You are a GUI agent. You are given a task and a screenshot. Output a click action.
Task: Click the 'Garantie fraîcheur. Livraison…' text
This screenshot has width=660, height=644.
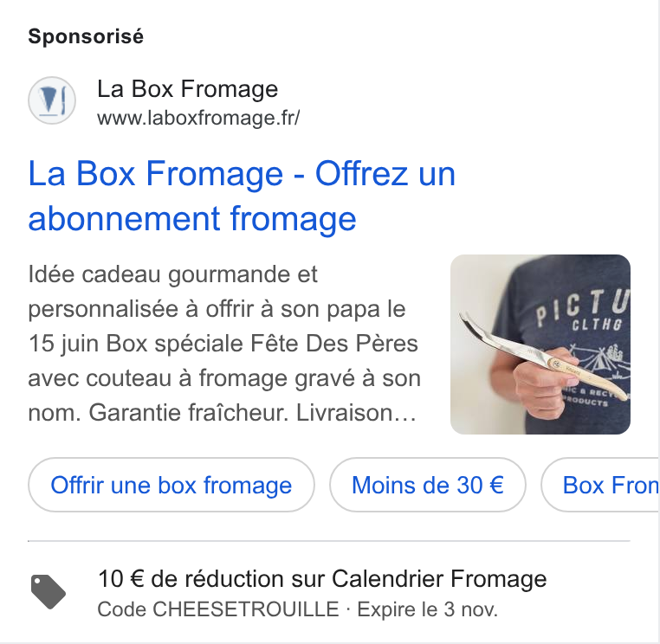[x=253, y=412]
